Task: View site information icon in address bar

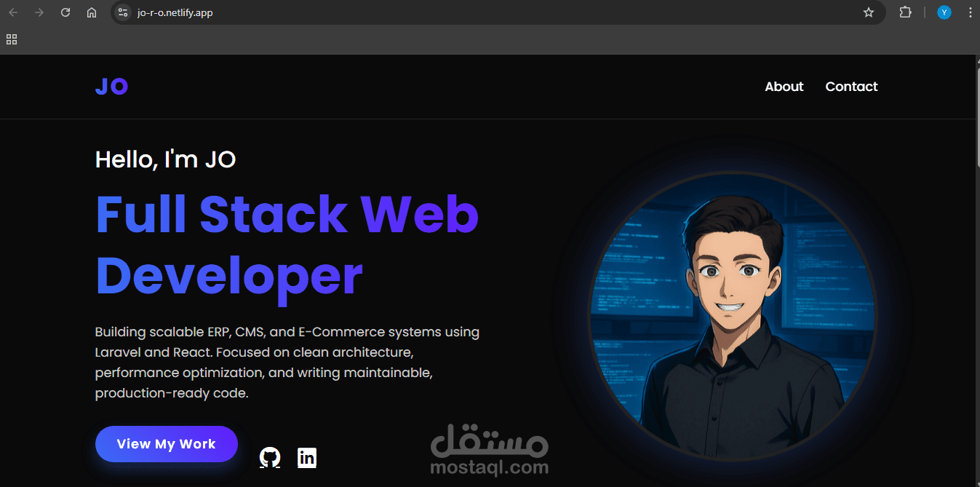Action: [122, 12]
